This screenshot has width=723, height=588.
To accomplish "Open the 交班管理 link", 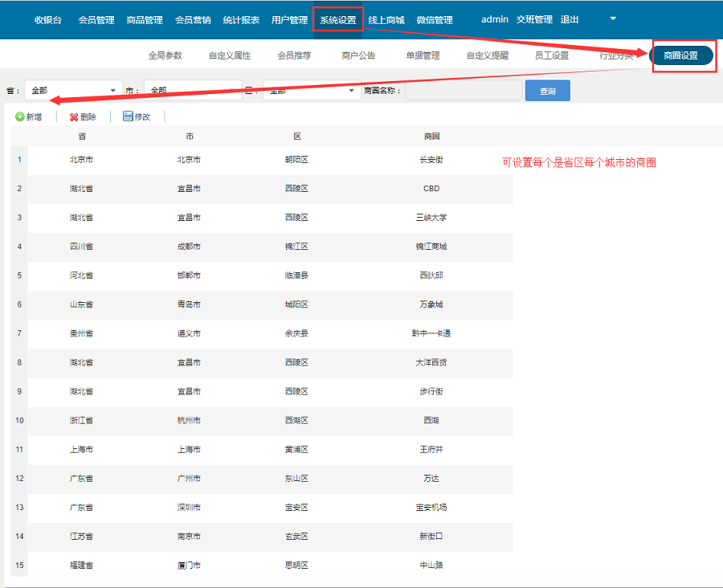I will tap(534, 19).
